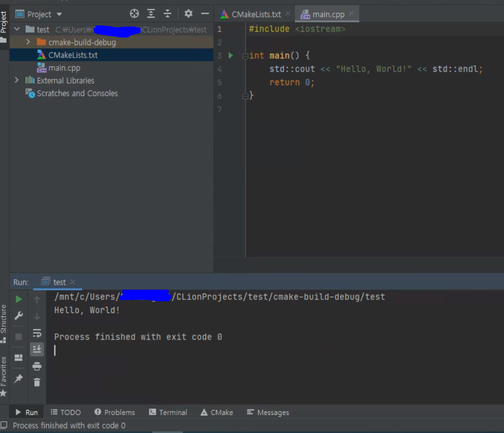Open run configuration settings via wrench icon
504x433 pixels.
point(19,315)
